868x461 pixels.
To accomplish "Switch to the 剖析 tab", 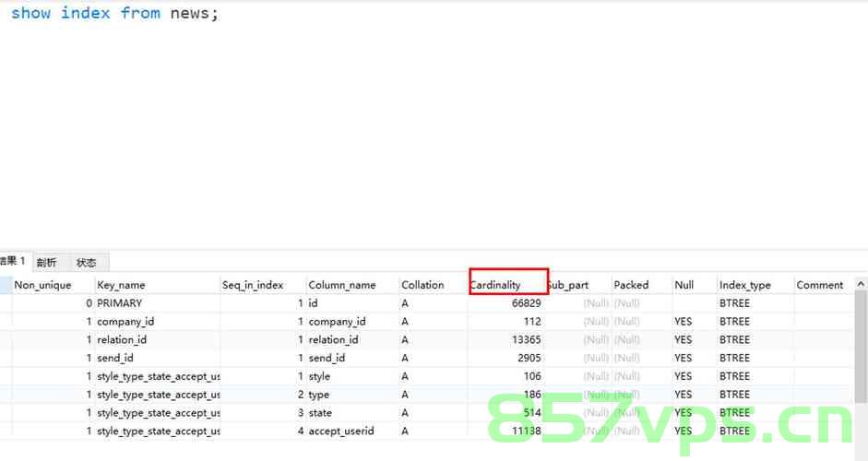I will (46, 263).
